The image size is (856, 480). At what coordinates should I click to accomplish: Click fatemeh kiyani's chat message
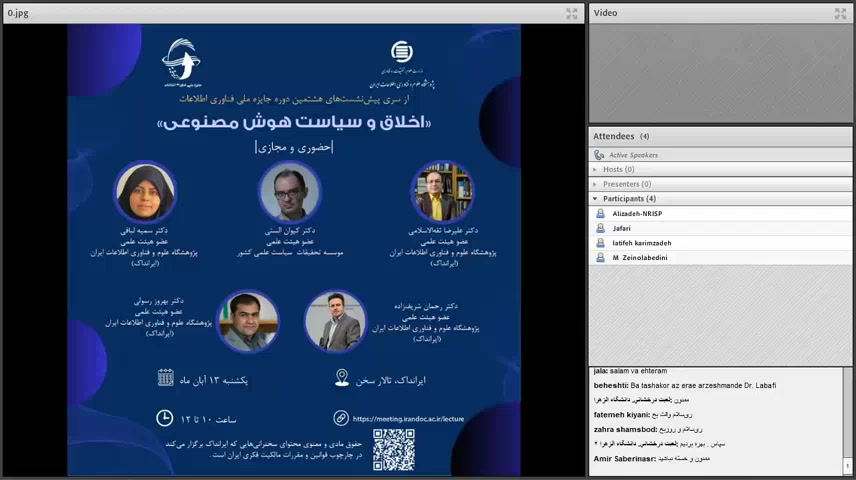point(643,415)
